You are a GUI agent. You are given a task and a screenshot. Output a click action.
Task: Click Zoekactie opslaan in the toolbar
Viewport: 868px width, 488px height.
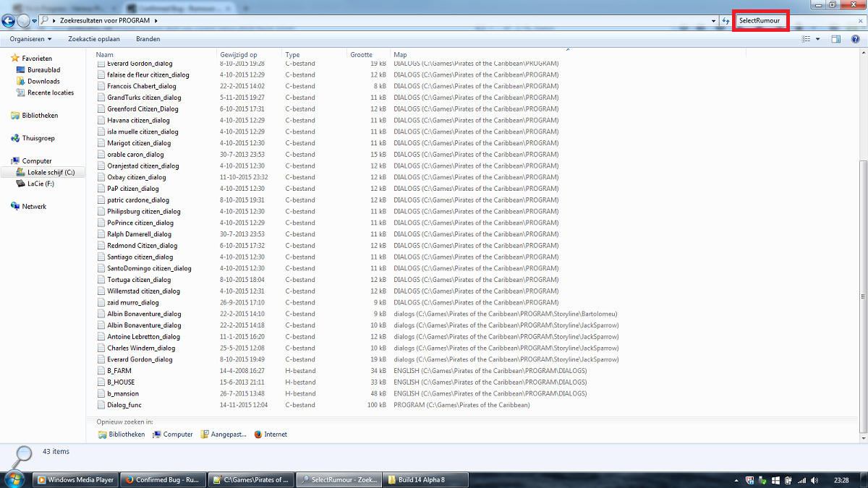(x=94, y=39)
